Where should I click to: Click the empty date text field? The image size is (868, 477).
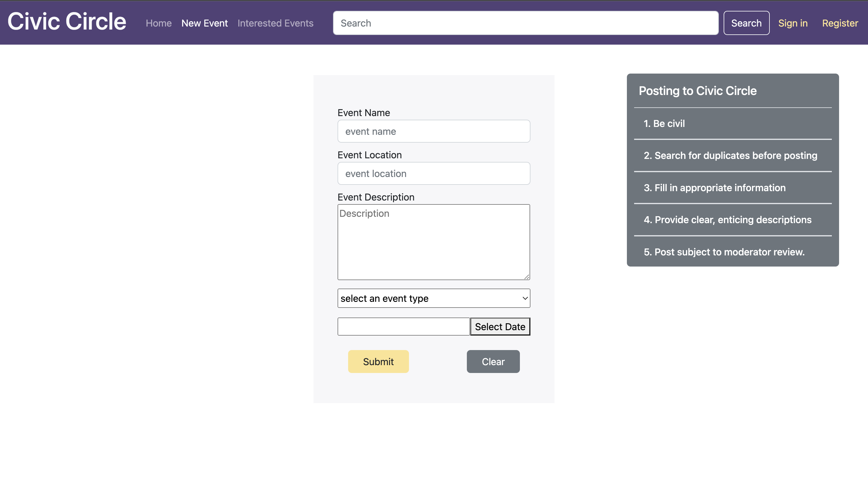click(403, 327)
